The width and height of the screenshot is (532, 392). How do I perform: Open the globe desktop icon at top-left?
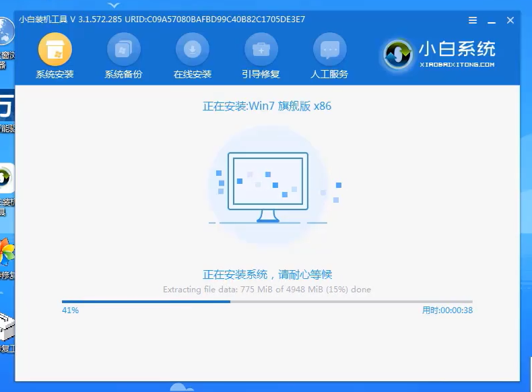coord(7,32)
